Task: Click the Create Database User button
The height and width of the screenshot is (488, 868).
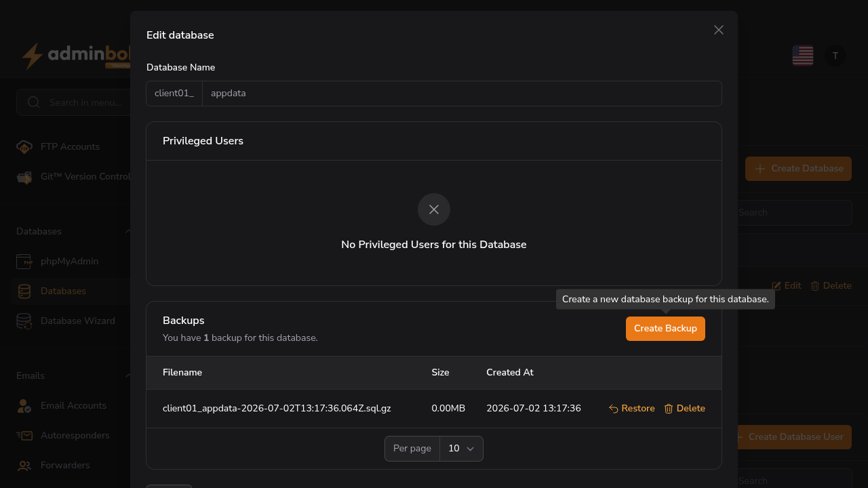Action: pyautogui.click(x=794, y=437)
